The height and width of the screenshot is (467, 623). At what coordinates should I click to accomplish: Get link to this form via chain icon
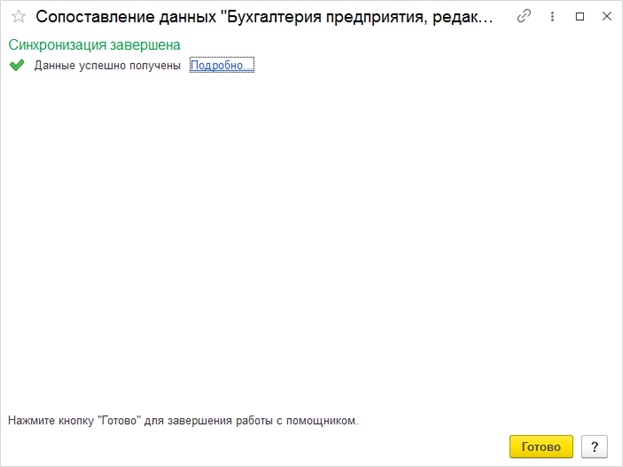[x=524, y=17]
